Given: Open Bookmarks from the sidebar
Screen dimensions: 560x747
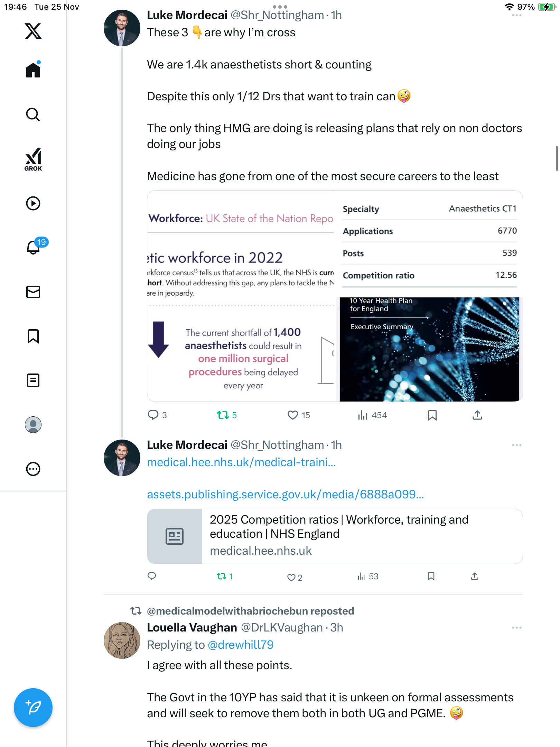Looking at the screenshot, I should coord(33,336).
